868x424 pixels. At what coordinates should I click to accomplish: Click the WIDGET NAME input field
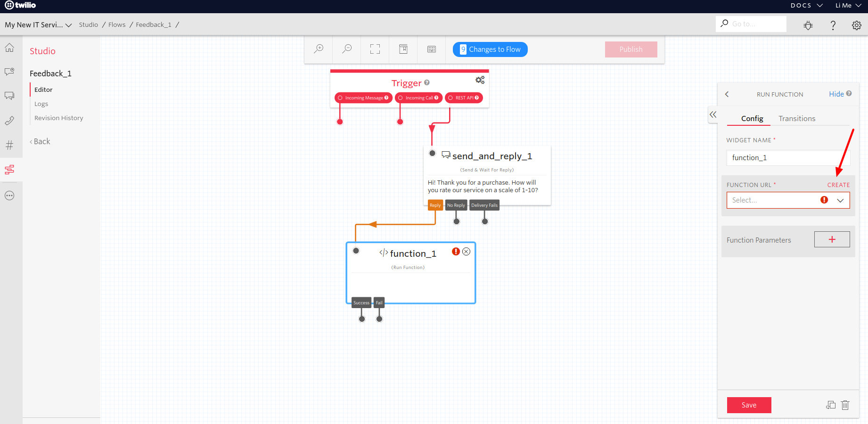[x=787, y=157]
